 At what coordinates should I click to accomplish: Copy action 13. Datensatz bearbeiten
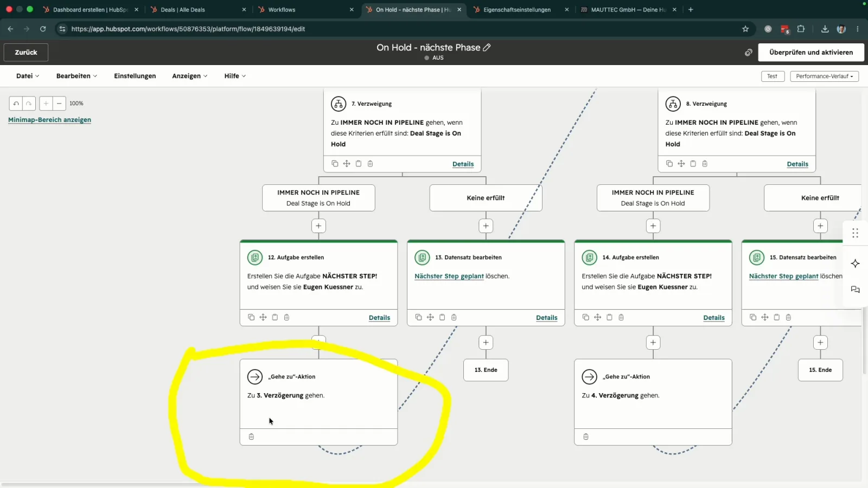tap(418, 317)
